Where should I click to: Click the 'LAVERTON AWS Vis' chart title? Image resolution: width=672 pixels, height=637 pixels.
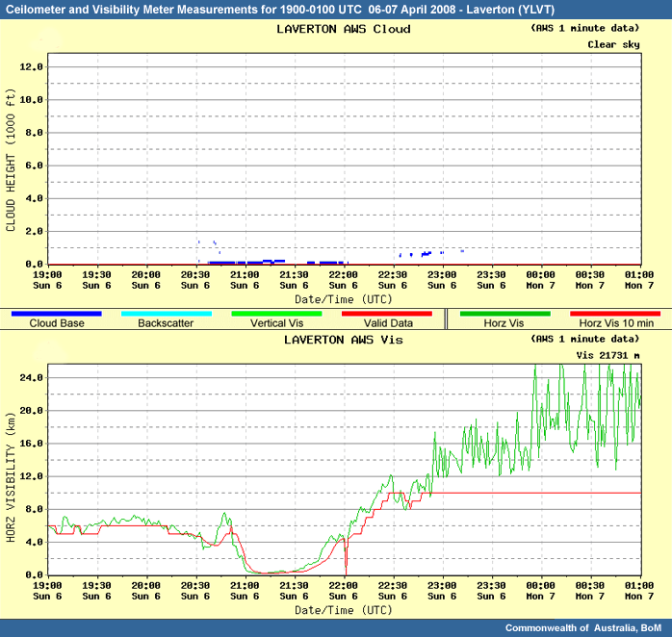pos(344,340)
